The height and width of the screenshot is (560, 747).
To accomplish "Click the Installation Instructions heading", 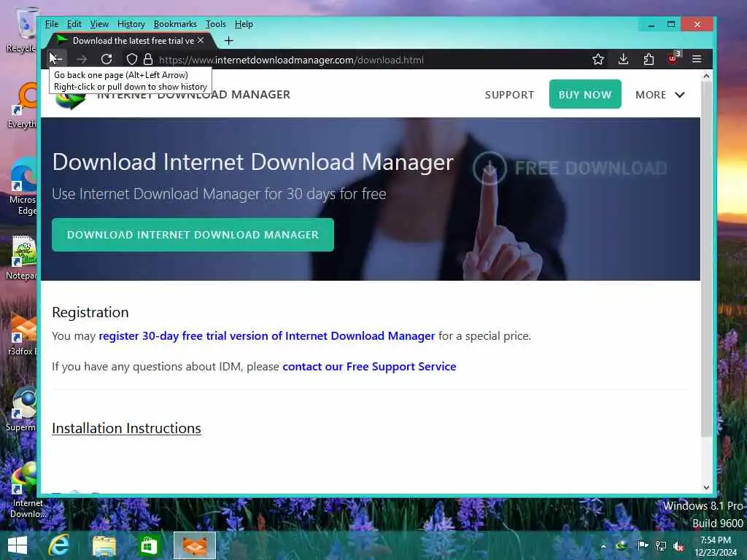I will 126,428.
